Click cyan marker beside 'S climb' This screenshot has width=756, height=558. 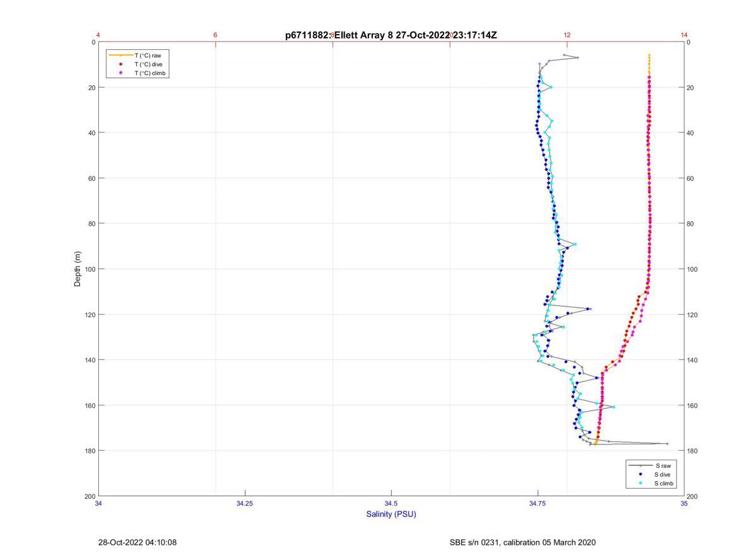pos(641,484)
